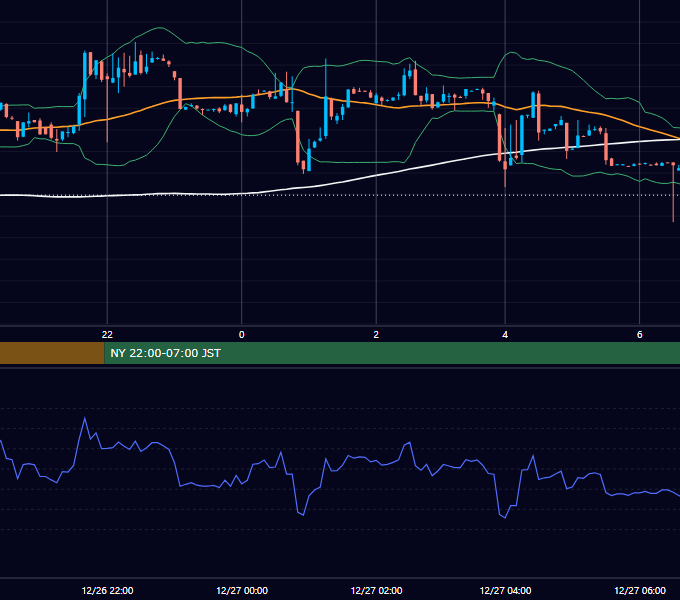The image size is (680, 600).
Task: Click the hour label 6 on chart axis
Action: coord(639,335)
